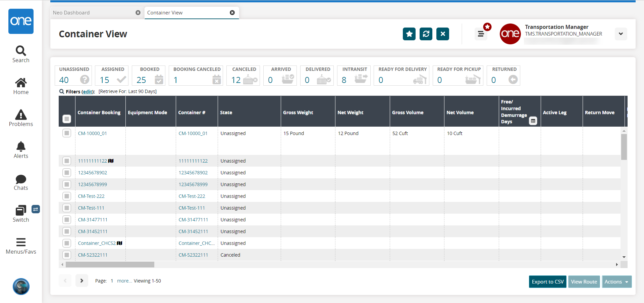Tick the checkbox for CM-Test-222
The height and width of the screenshot is (303, 644).
(x=67, y=196)
